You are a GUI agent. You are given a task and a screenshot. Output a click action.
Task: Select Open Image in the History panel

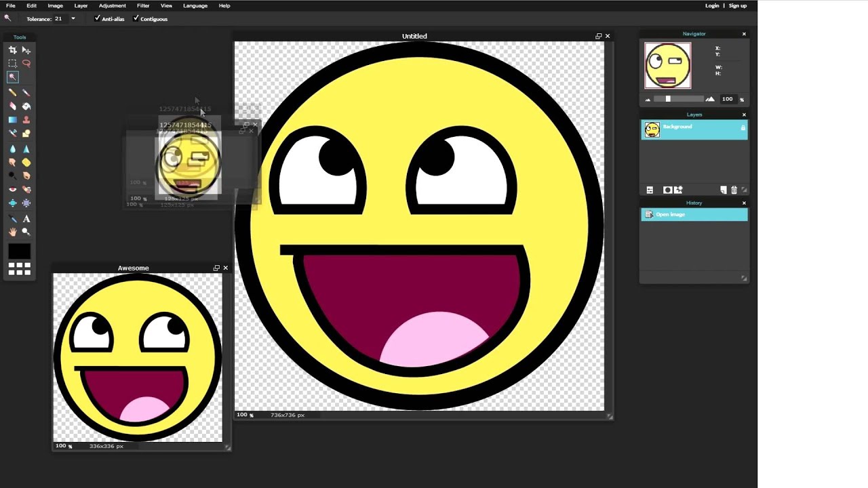670,214
